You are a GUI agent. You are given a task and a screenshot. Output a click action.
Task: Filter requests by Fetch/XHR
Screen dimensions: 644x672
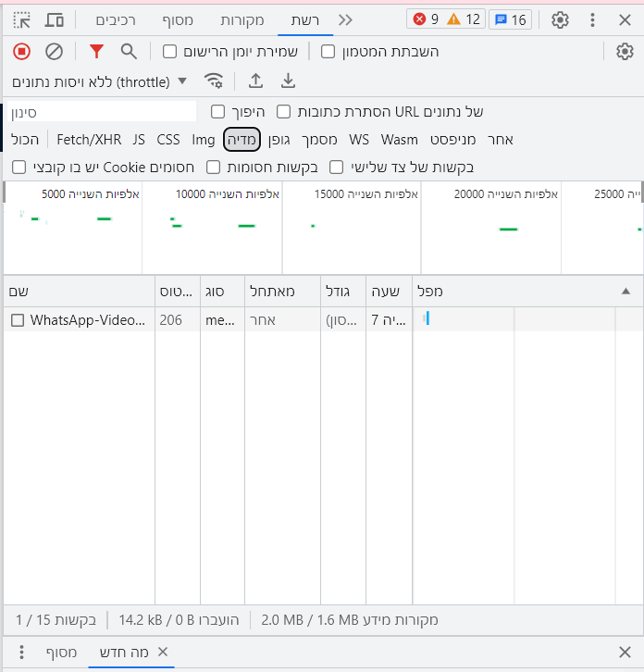click(x=89, y=140)
